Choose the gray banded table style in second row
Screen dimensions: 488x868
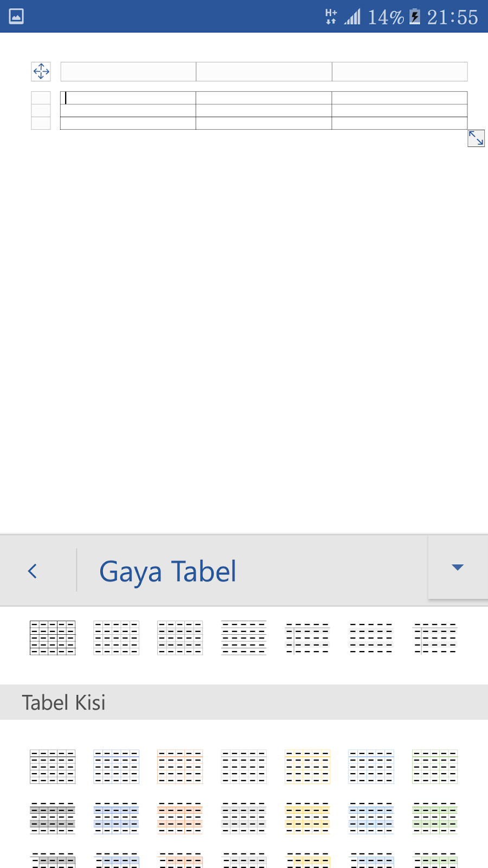pyautogui.click(x=53, y=818)
